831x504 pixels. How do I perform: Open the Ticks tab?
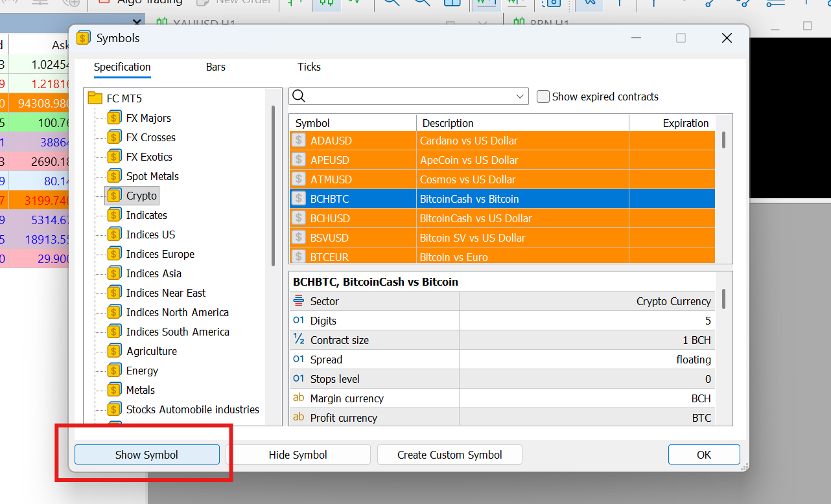(x=309, y=67)
